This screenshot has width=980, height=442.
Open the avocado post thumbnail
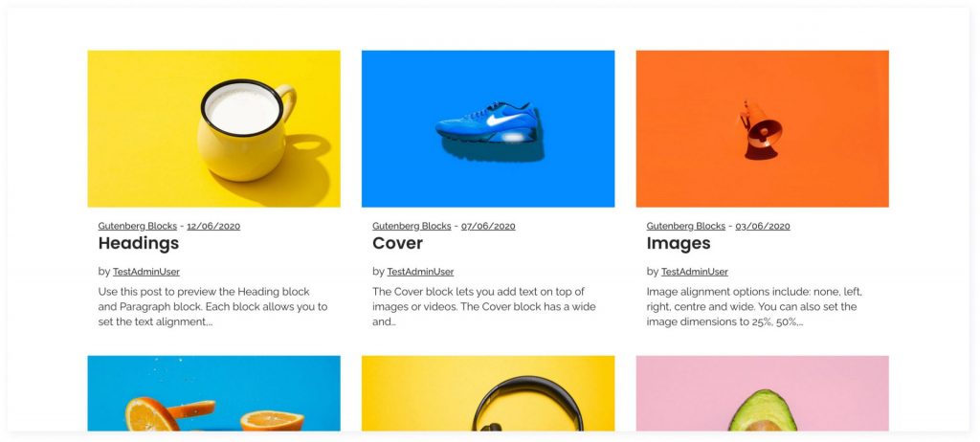click(763, 393)
